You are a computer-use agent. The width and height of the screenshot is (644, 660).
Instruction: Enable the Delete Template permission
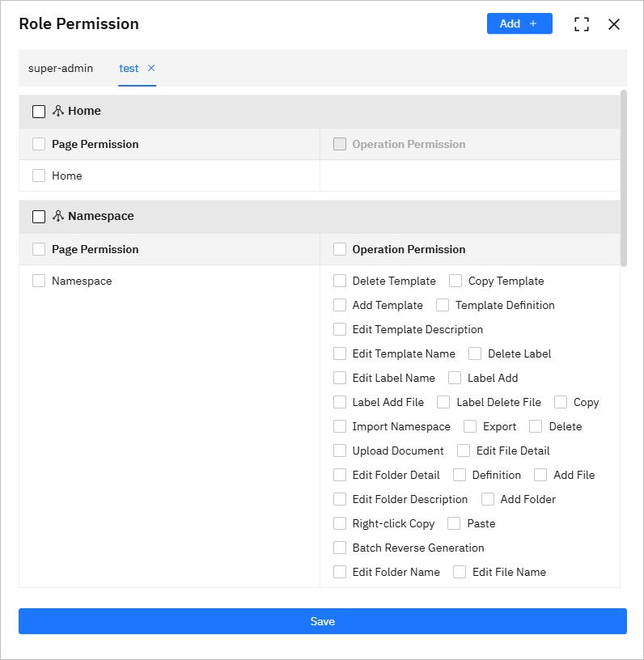340,281
